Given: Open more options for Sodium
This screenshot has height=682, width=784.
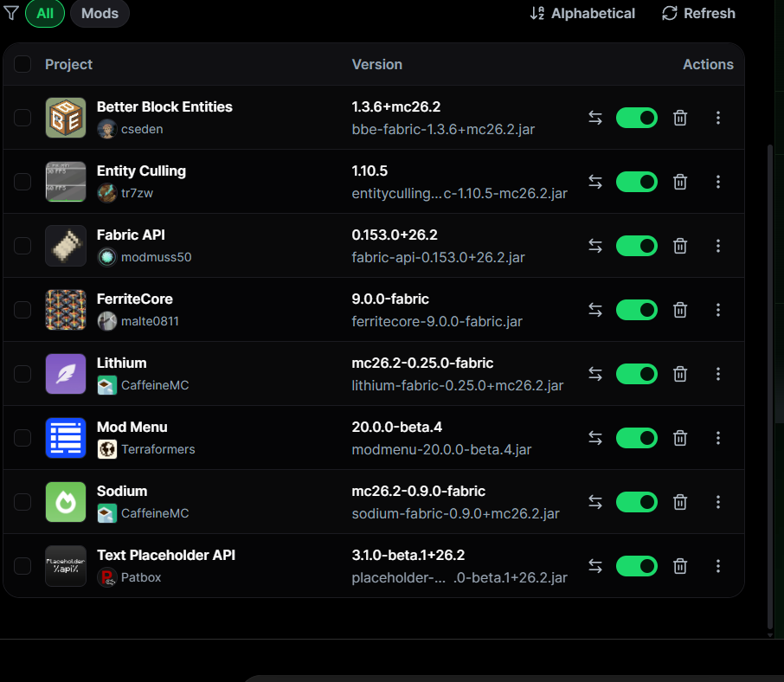Looking at the screenshot, I should (718, 502).
